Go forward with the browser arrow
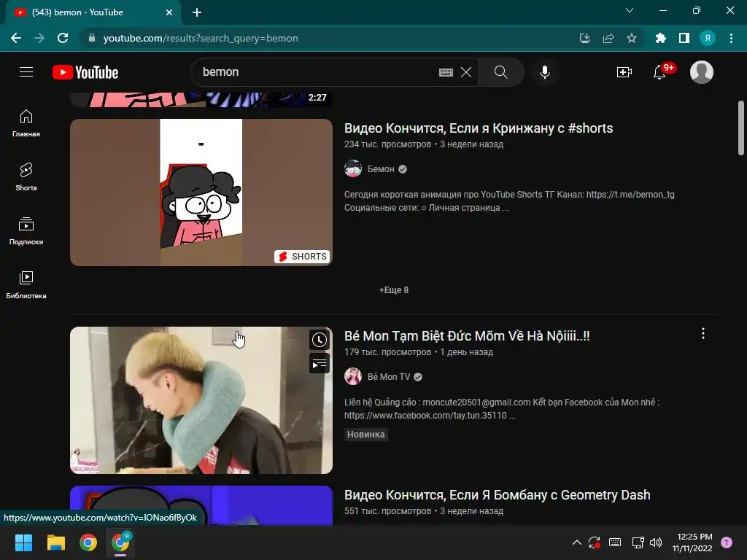This screenshot has height=560, width=747. click(x=39, y=38)
